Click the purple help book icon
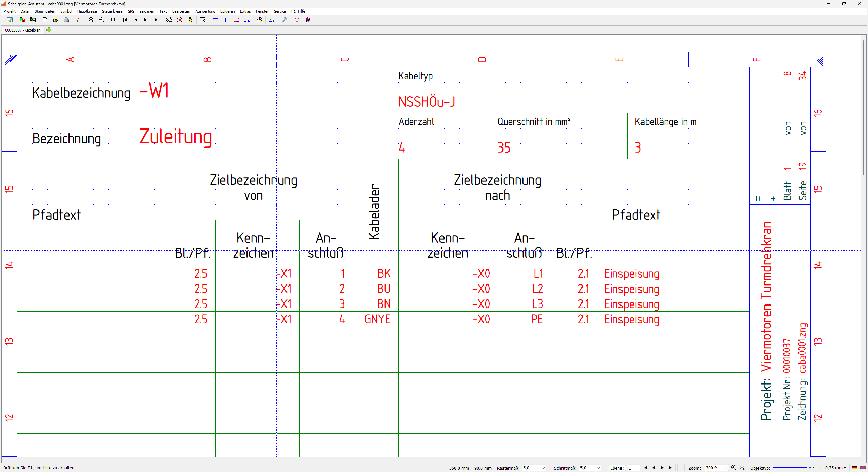The width and height of the screenshot is (868, 472). click(308, 20)
